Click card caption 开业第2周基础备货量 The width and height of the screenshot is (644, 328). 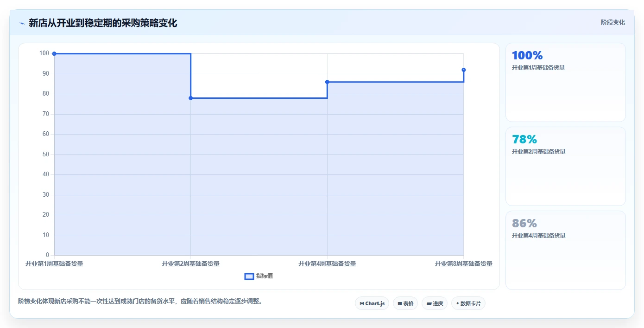[x=538, y=152]
